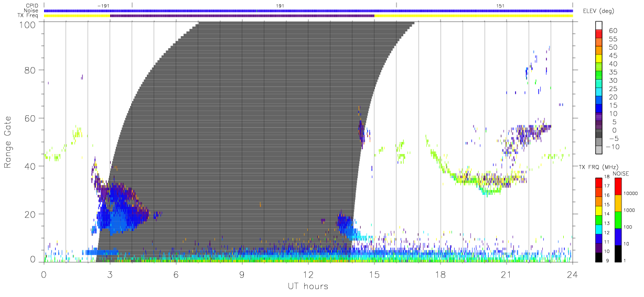Screen dimensions: 644x297
Task: Click the 'Range Gate' y-axis label
Action: (x=8, y=142)
